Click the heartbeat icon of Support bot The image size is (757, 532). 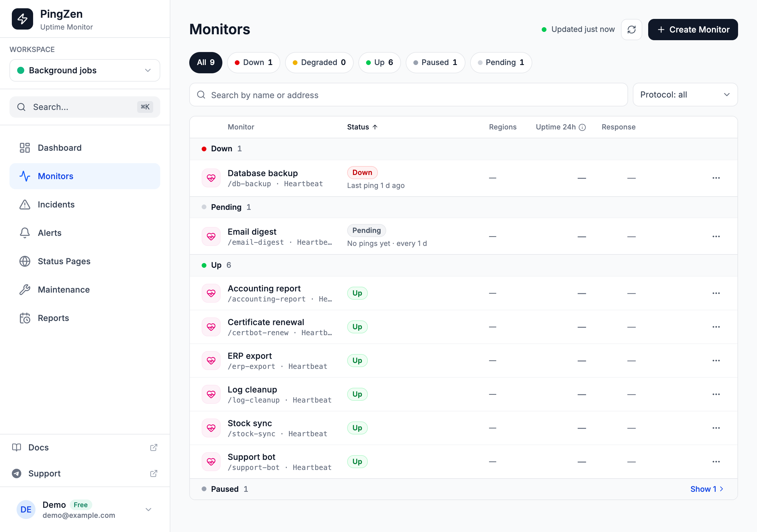coord(211,461)
